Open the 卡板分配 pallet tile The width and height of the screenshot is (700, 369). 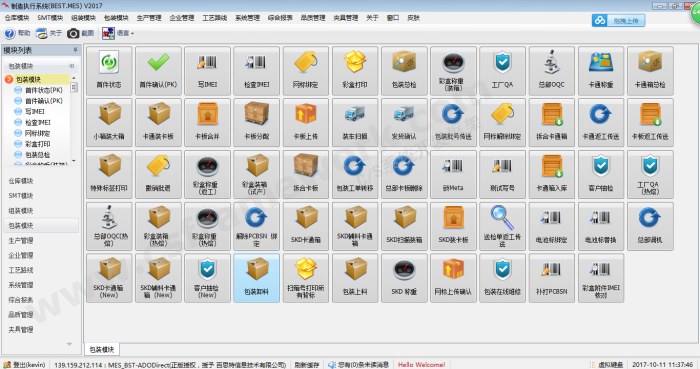[x=257, y=122]
